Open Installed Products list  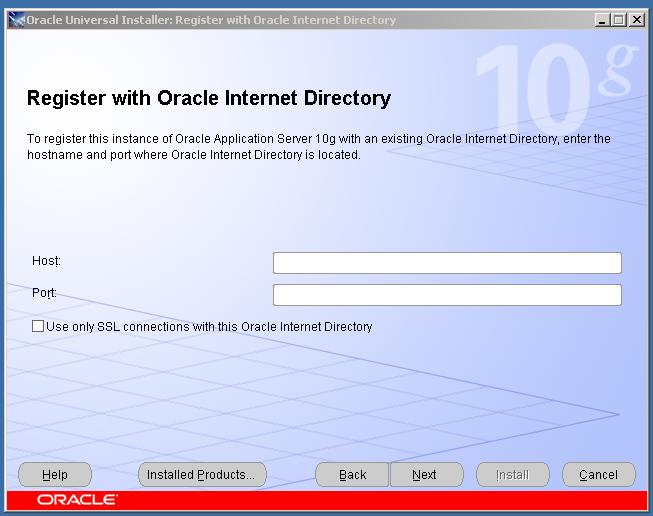click(201, 475)
